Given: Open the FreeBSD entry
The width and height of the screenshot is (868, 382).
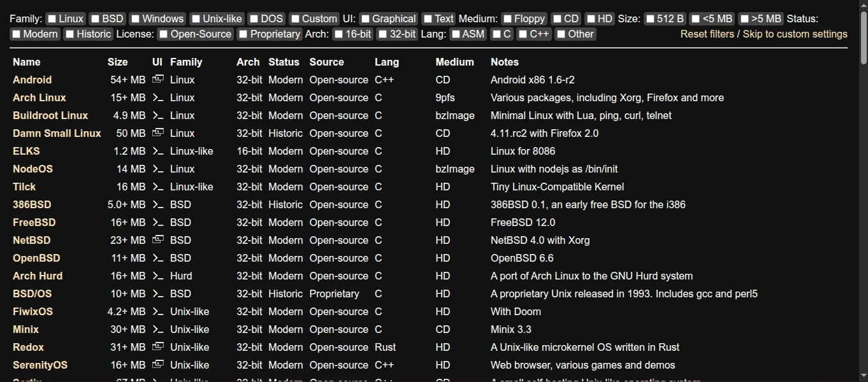Looking at the screenshot, I should [34, 222].
